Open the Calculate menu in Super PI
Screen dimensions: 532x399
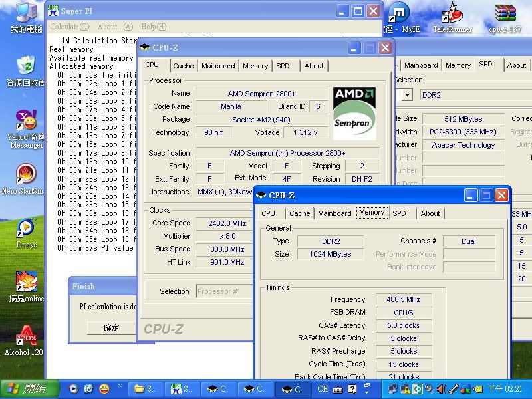[x=69, y=27]
